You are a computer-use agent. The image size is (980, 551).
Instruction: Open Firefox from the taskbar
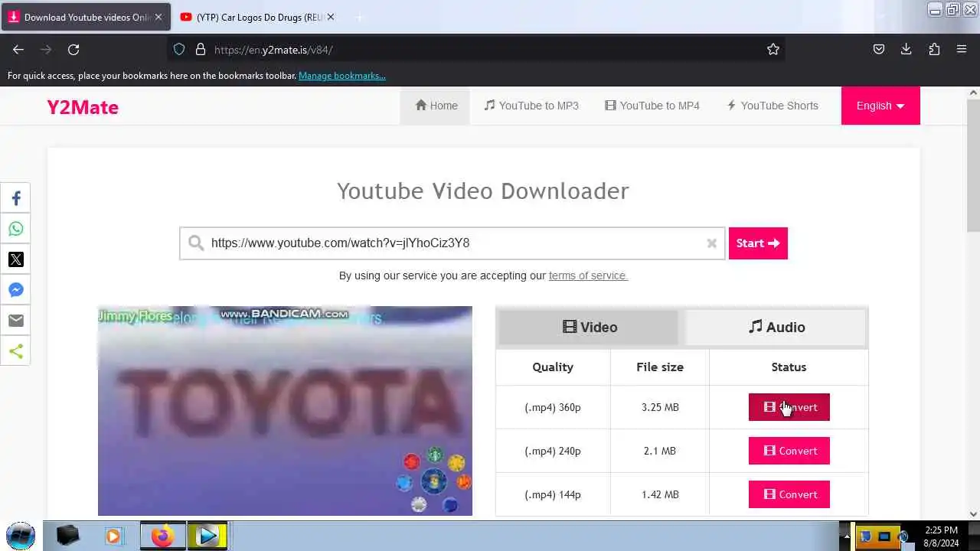162,536
